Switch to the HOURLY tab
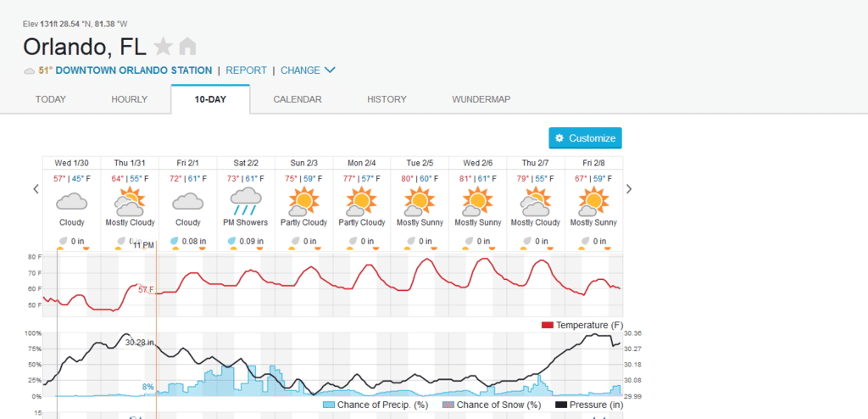The image size is (868, 419). [130, 99]
